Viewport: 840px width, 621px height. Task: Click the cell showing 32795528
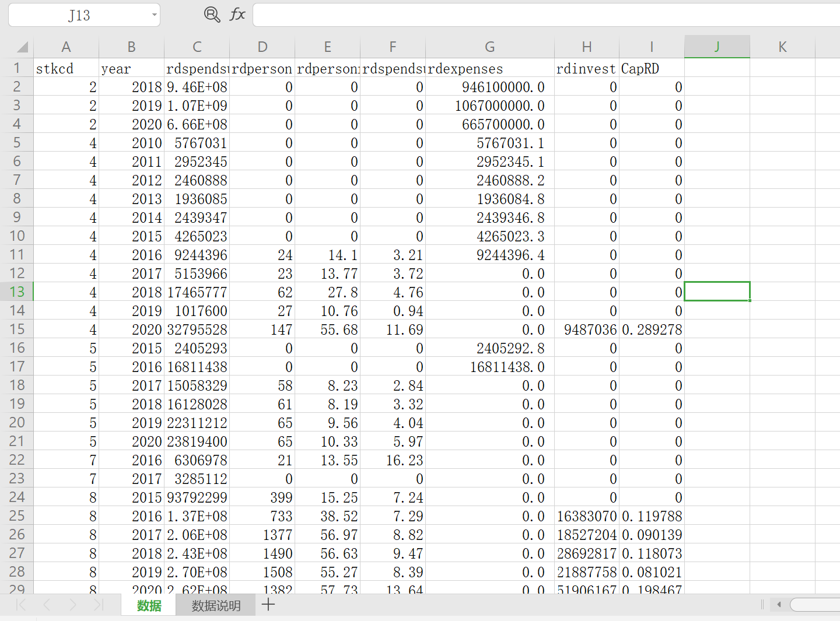[197, 329]
